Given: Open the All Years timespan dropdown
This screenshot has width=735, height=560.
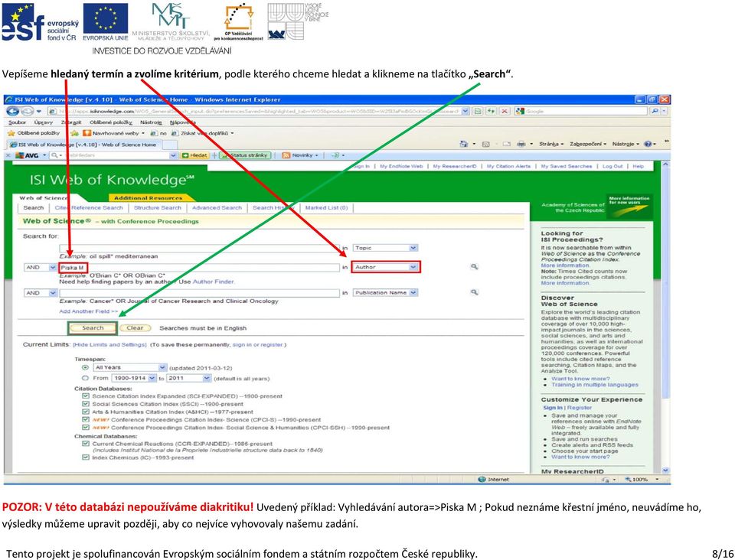Looking at the screenshot, I should point(130,367).
